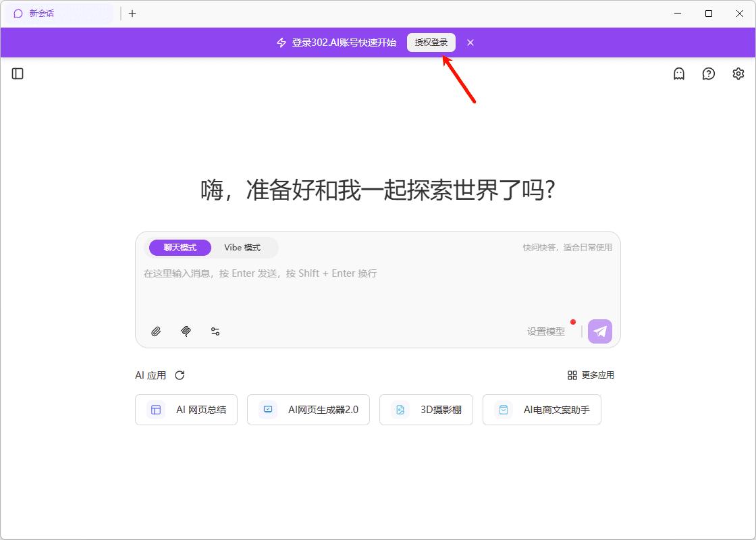The image size is (756, 540).
Task: Click the double paperclip icon
Action: 186,331
